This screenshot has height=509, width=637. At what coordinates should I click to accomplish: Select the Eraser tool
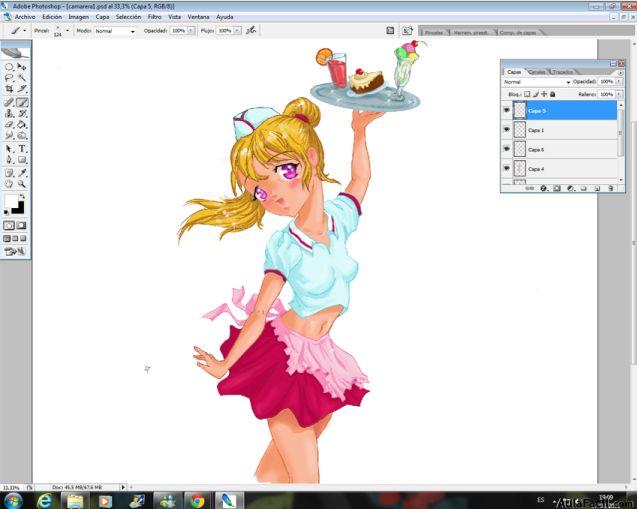coord(9,124)
